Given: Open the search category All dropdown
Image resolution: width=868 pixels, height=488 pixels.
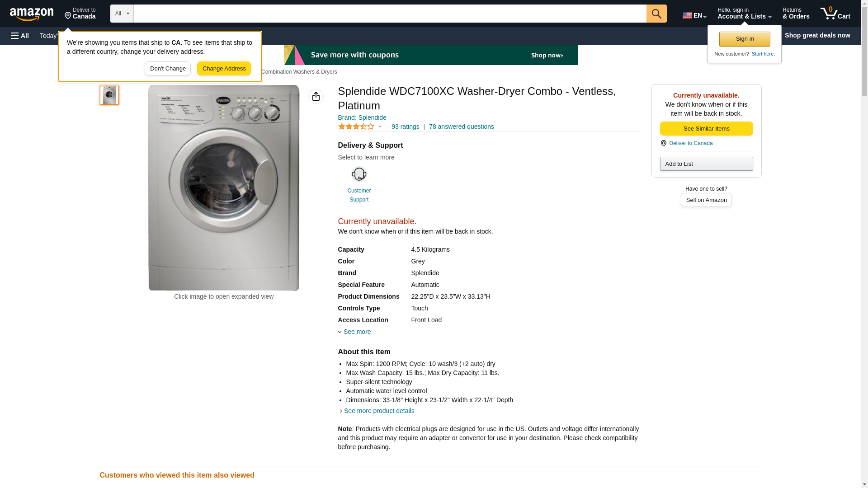Looking at the screenshot, I should coord(122,14).
